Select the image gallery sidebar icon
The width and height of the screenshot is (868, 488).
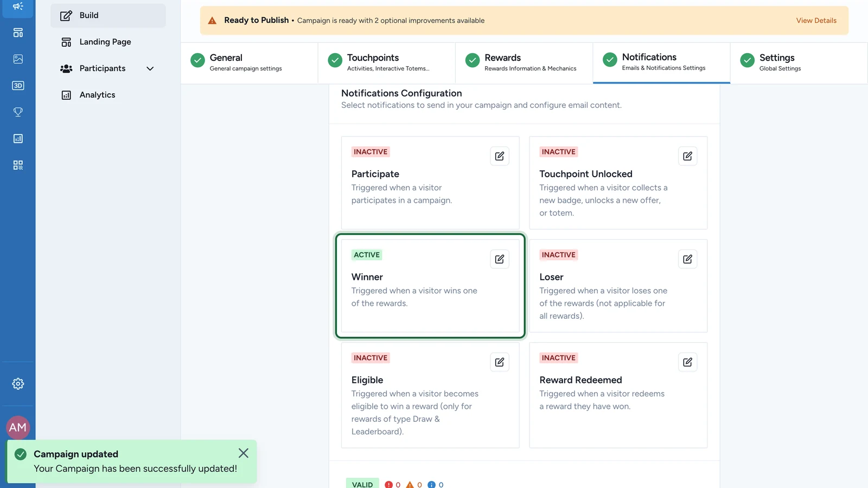click(x=18, y=59)
